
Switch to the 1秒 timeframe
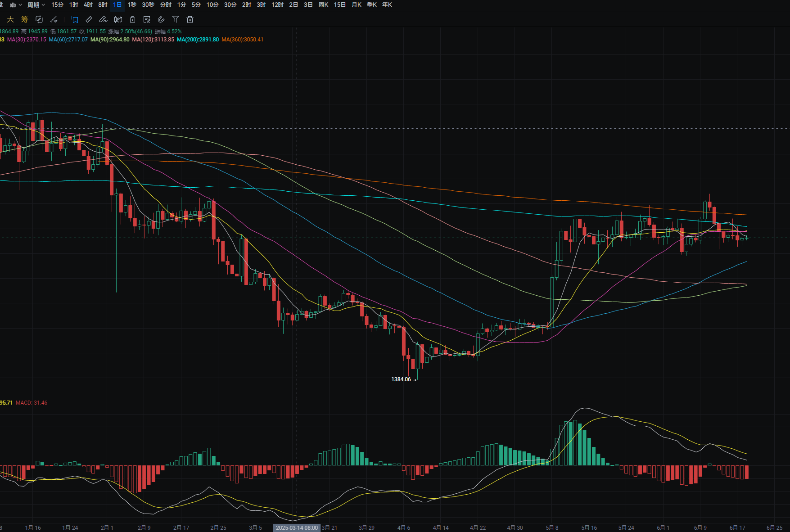(x=132, y=5)
